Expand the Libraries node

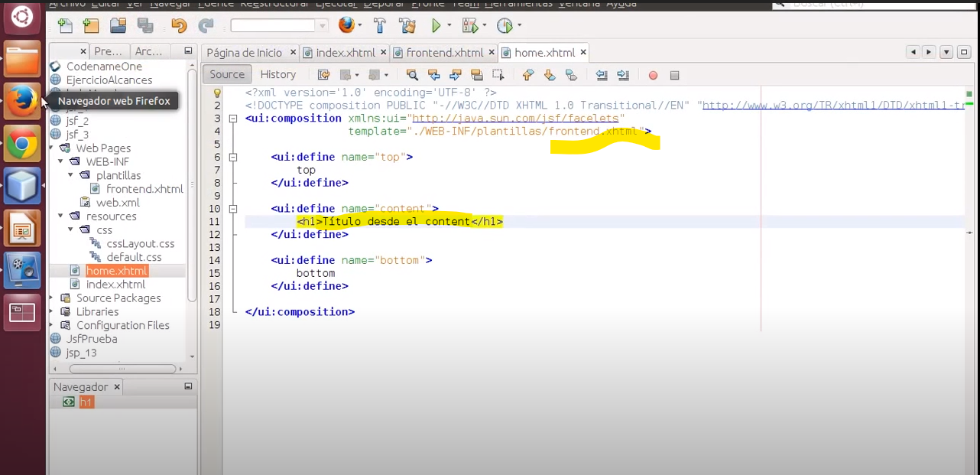(x=52, y=312)
